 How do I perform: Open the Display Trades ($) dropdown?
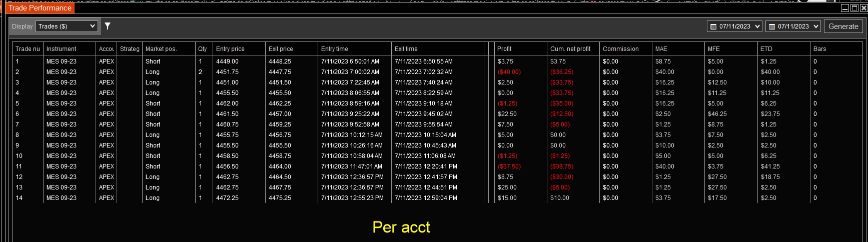click(67, 26)
